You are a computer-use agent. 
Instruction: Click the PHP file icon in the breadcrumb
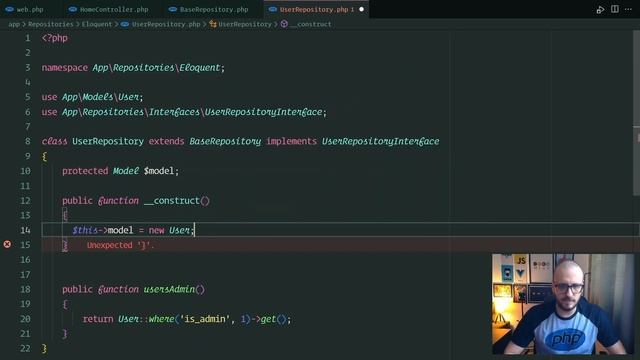click(x=125, y=24)
